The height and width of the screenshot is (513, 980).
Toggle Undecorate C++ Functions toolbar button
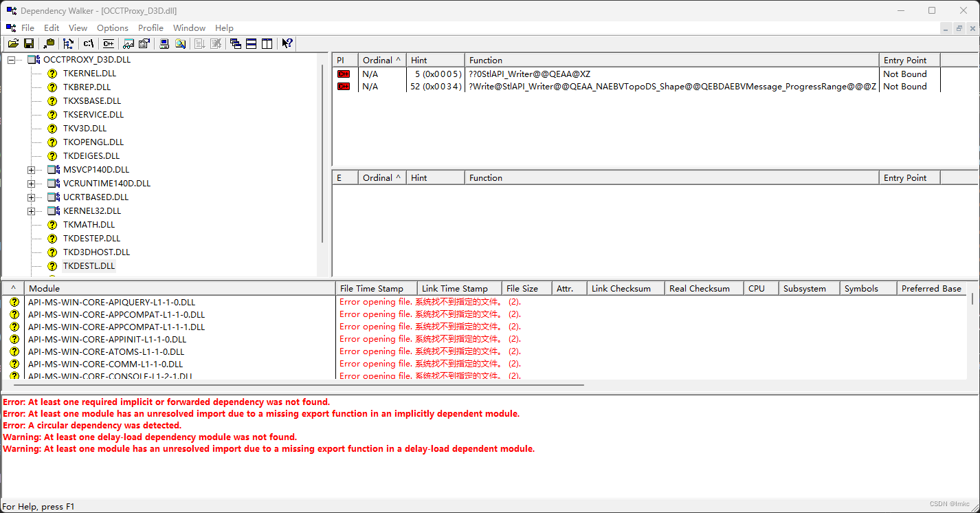(108, 43)
